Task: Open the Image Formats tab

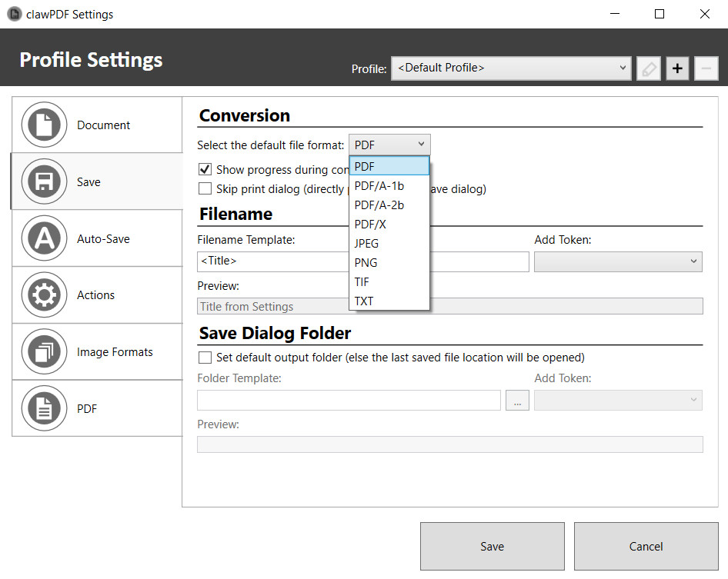Action: point(97,351)
